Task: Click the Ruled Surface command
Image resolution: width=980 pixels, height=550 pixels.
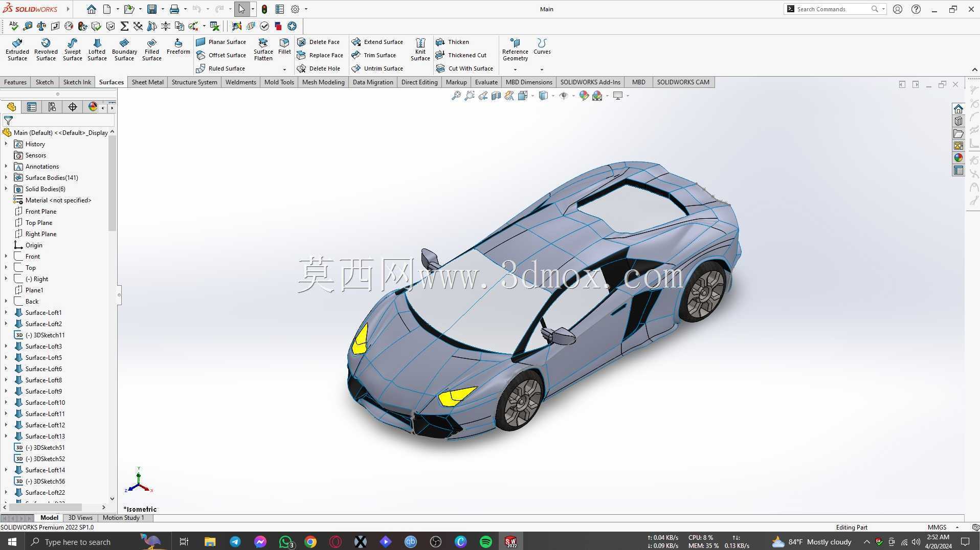Action: [221, 68]
